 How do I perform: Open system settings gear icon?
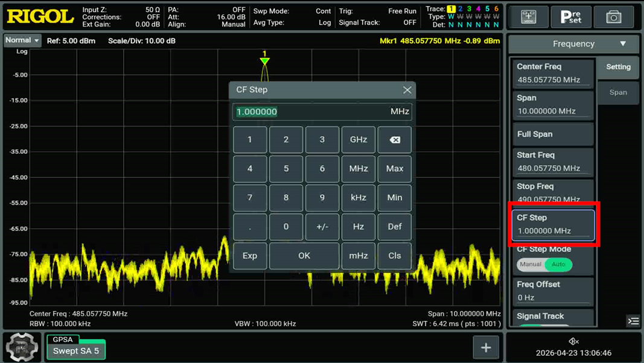click(x=22, y=347)
